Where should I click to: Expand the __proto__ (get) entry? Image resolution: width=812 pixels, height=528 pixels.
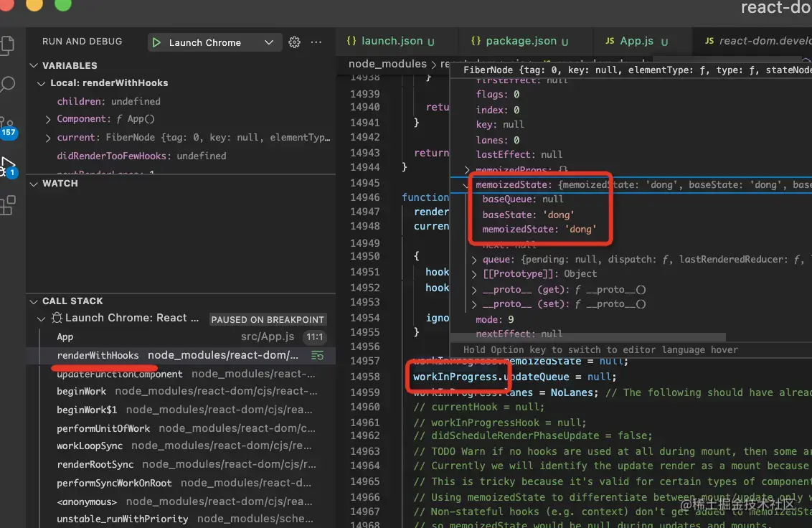(x=474, y=290)
